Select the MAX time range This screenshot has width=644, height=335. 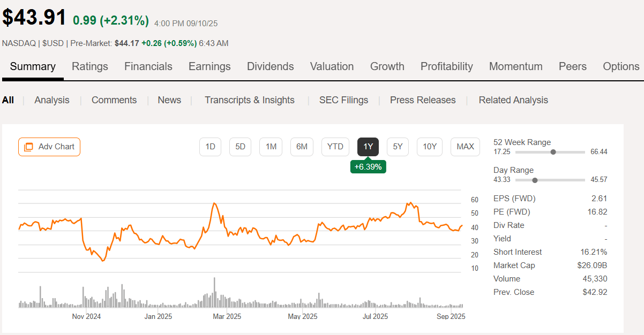465,147
